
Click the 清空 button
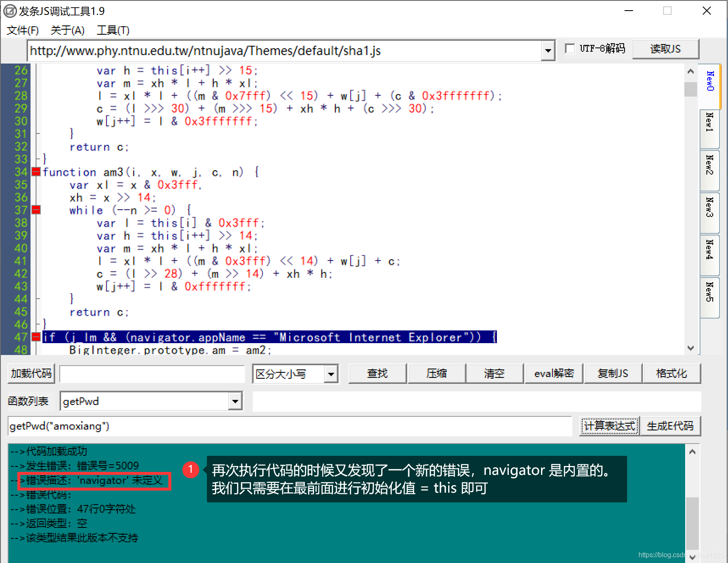tap(494, 374)
